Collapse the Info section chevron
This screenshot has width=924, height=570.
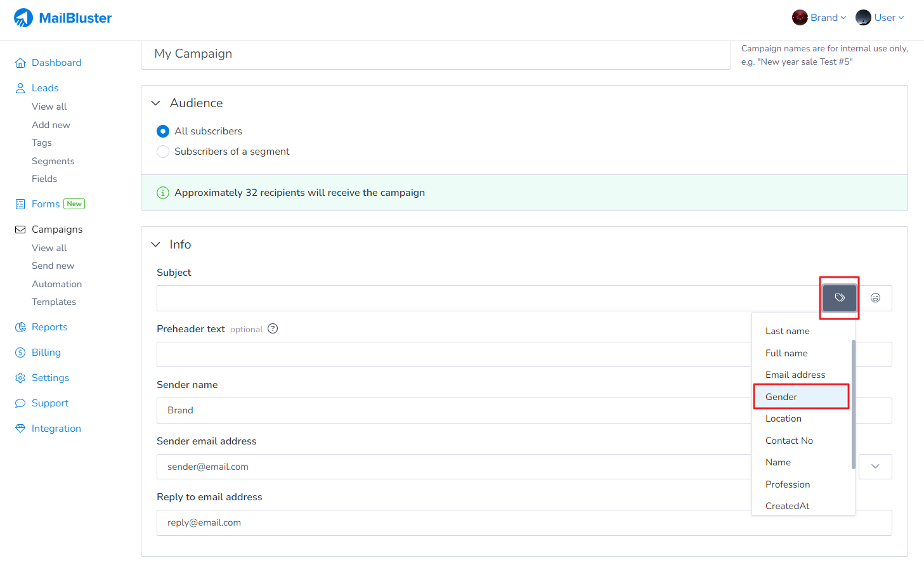[x=156, y=245]
